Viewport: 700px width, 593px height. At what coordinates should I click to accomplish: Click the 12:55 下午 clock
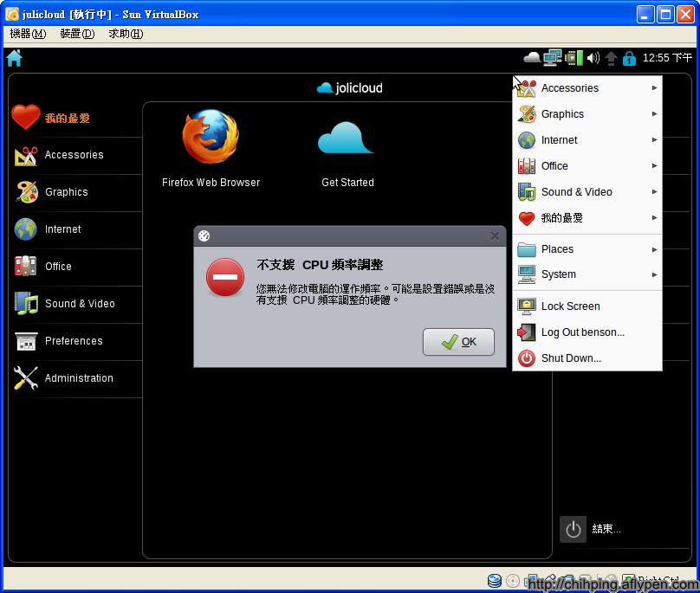point(667,58)
